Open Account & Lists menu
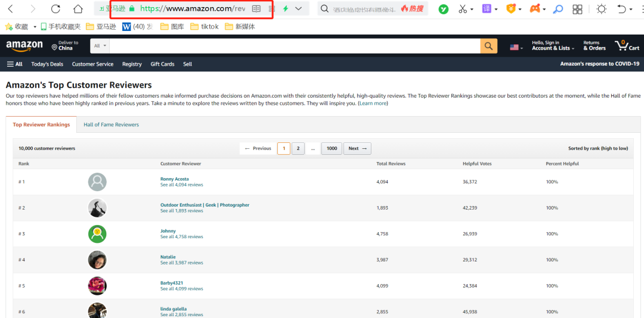 pos(552,45)
